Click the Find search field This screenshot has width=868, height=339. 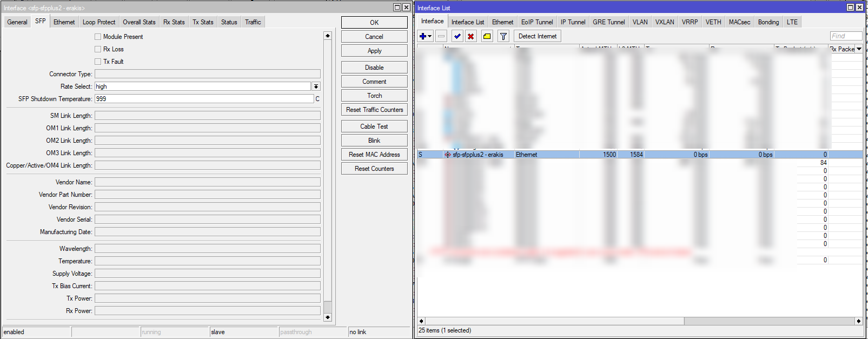846,36
